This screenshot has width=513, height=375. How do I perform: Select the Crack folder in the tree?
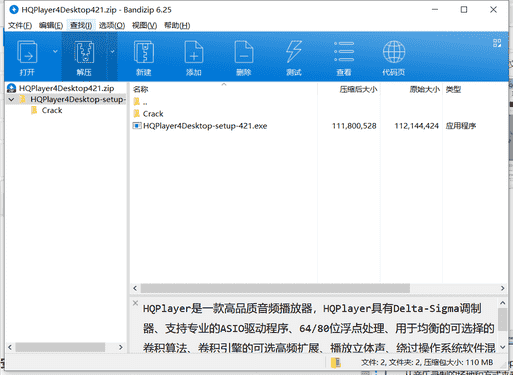[x=52, y=110]
